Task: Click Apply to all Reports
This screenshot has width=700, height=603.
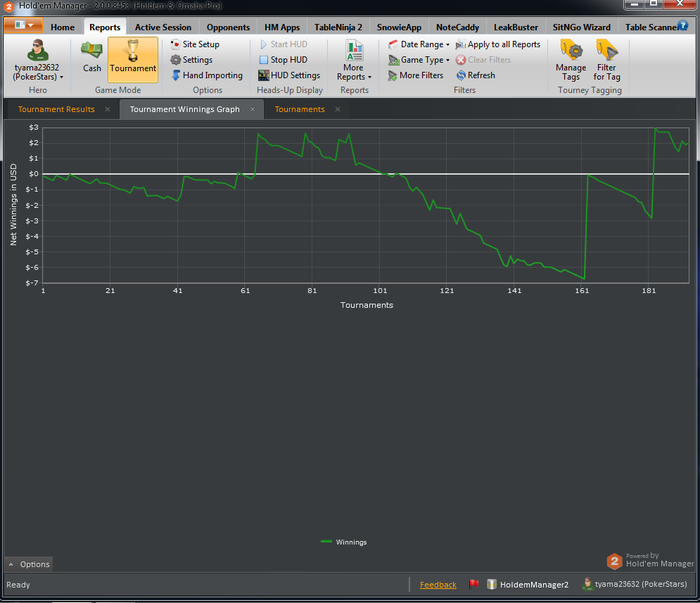Action: click(x=498, y=44)
